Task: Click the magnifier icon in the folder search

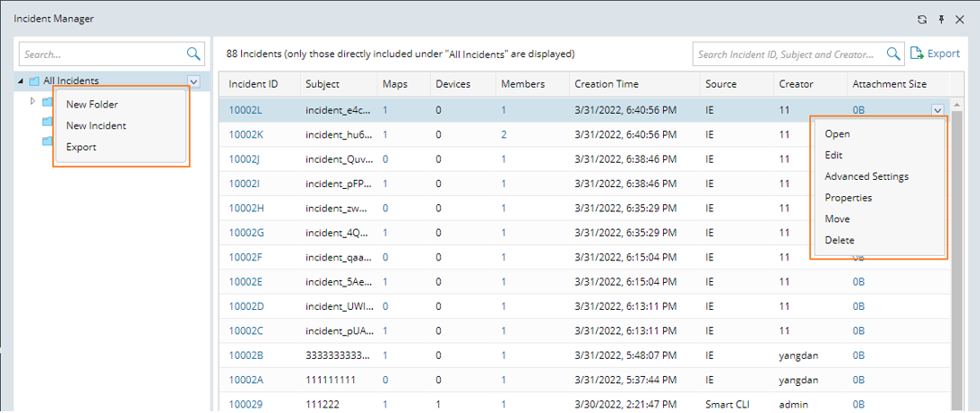Action: tap(194, 53)
